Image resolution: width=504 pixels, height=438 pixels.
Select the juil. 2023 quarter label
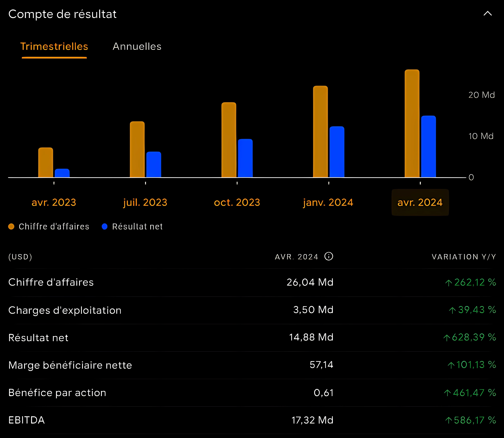(145, 202)
